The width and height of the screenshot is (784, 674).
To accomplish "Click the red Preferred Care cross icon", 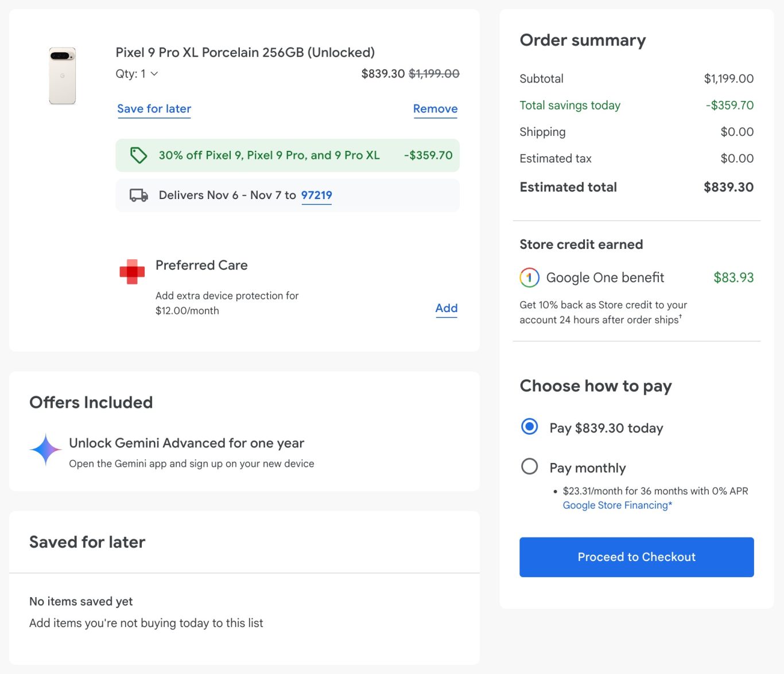I will tap(132, 272).
